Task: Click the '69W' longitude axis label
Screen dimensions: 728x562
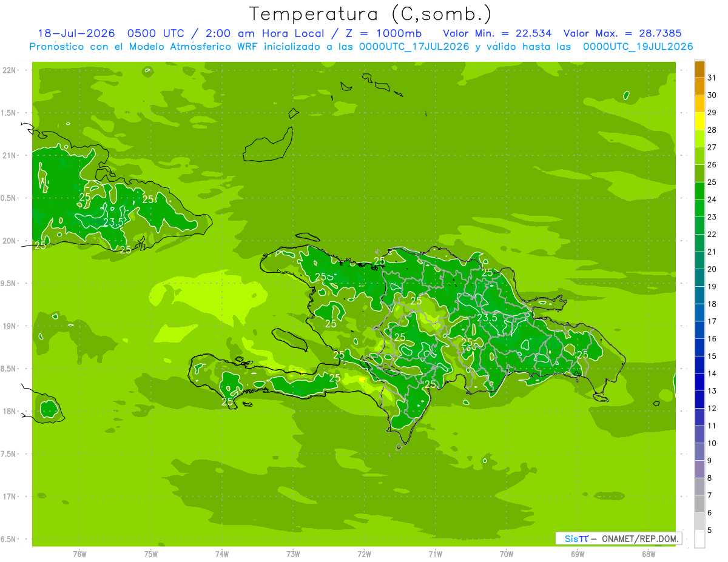Action: coord(578,554)
